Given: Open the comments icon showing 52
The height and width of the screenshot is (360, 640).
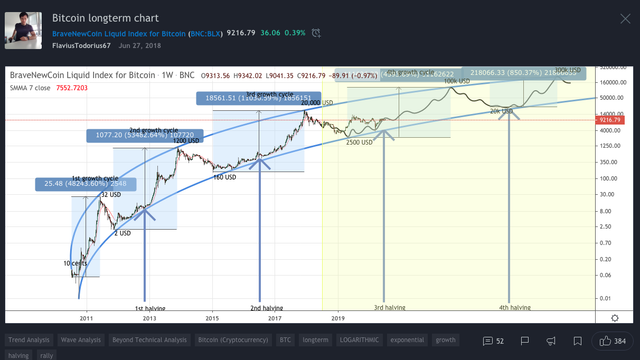Looking at the screenshot, I should tap(493, 341).
